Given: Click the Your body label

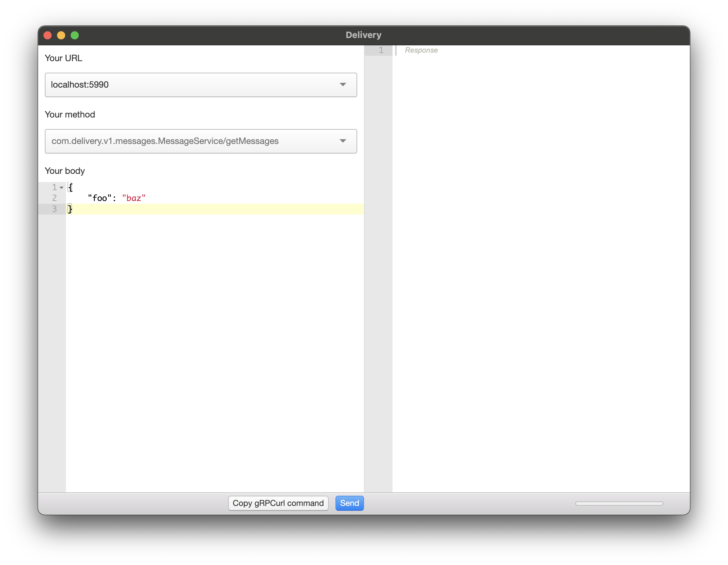Looking at the screenshot, I should click(65, 171).
